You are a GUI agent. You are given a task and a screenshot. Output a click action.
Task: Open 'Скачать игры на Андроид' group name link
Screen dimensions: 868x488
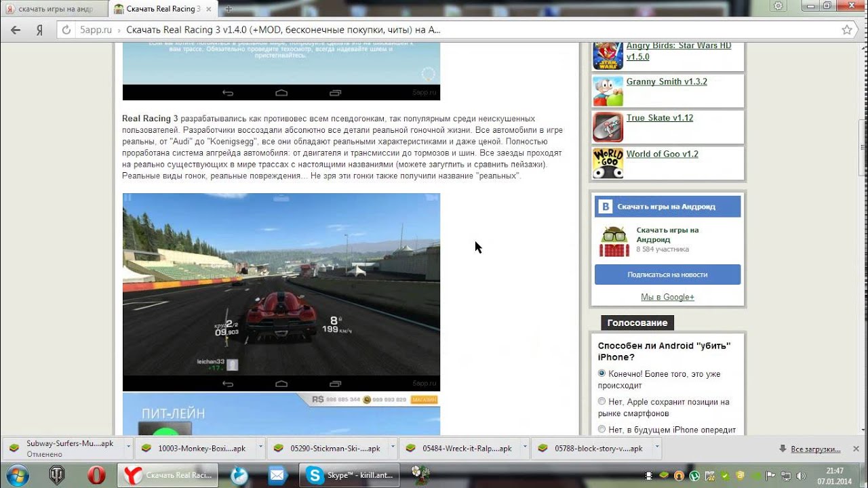coord(667,235)
